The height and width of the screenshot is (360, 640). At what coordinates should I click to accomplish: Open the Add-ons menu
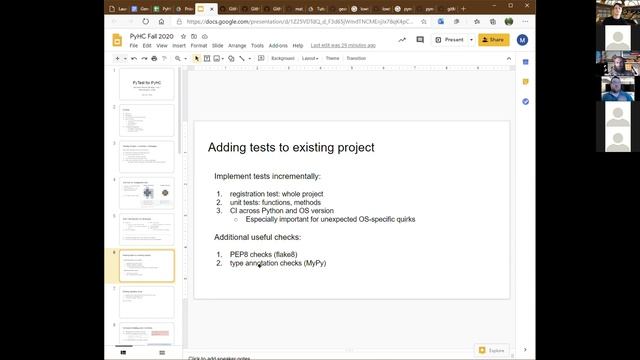[278, 46]
